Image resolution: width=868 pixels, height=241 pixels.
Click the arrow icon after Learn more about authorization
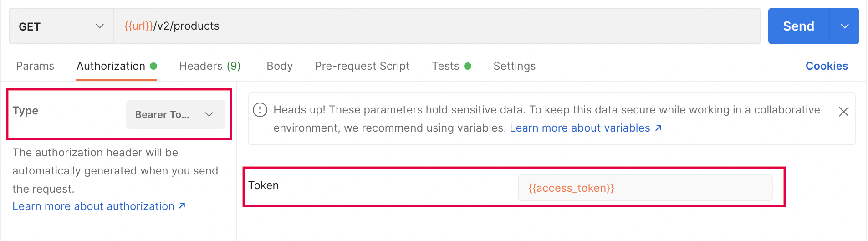click(182, 206)
